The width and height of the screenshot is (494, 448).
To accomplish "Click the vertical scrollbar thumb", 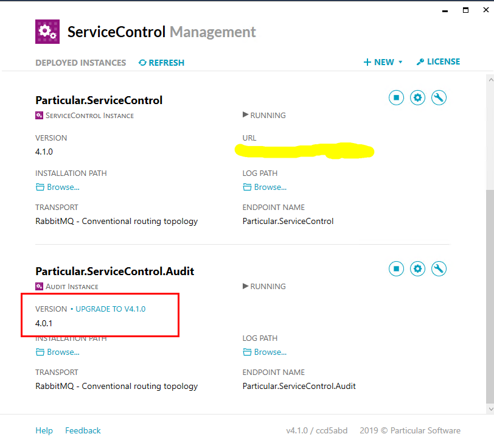I will pyautogui.click(x=490, y=296).
